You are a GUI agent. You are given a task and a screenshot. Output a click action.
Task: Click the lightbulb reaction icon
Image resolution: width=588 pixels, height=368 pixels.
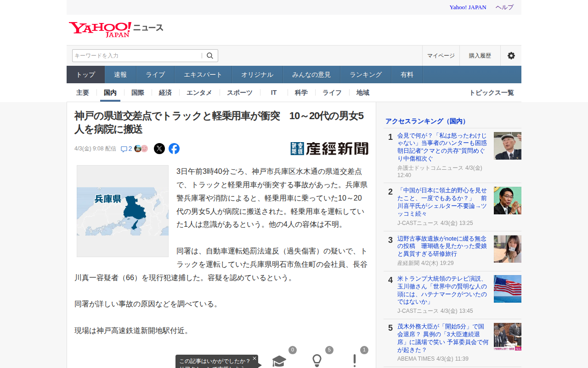(317, 361)
